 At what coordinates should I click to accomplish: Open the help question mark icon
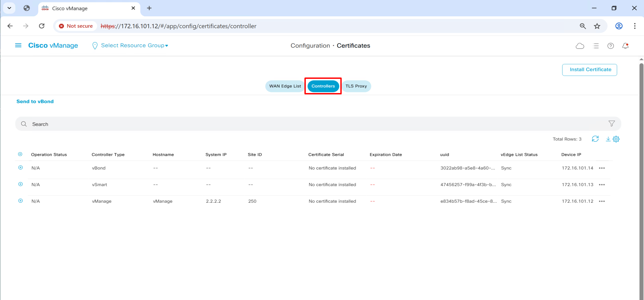[610, 46]
